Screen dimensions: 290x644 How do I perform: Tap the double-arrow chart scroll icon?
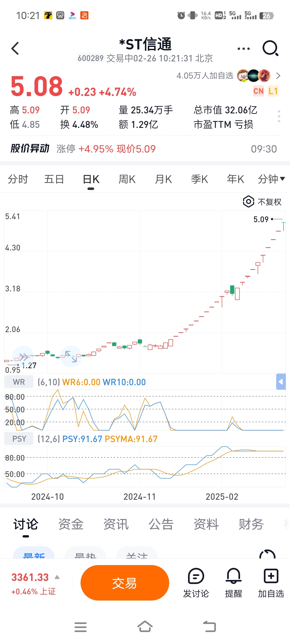coord(23,356)
